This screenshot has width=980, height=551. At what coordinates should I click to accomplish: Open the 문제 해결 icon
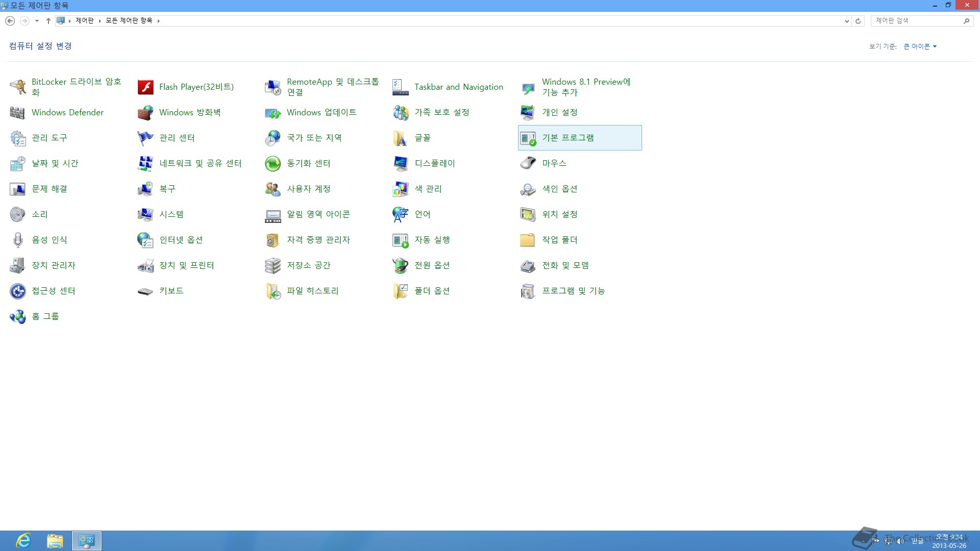click(18, 189)
